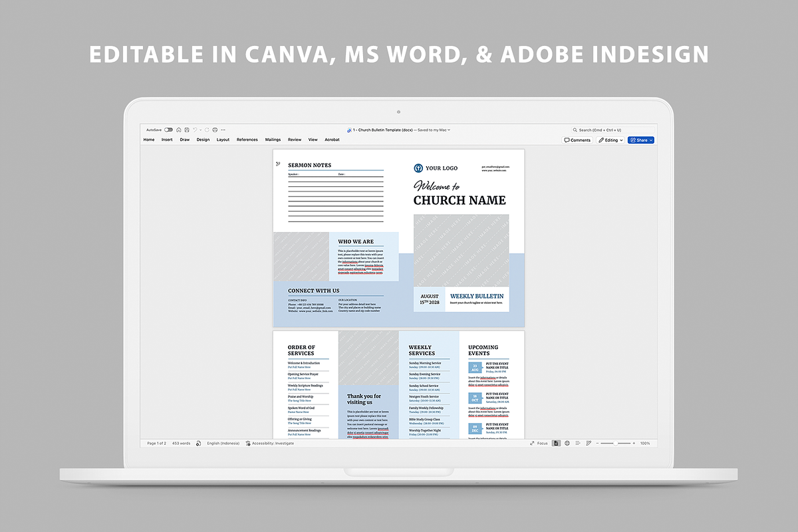Run Accessibility: Investigate from the status bar

(x=273, y=443)
